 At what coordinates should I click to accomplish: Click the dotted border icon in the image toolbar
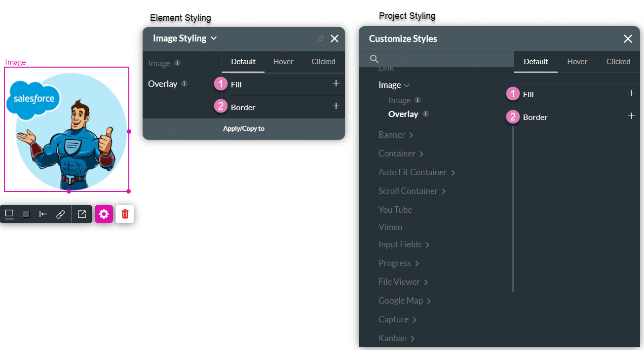tap(9, 214)
